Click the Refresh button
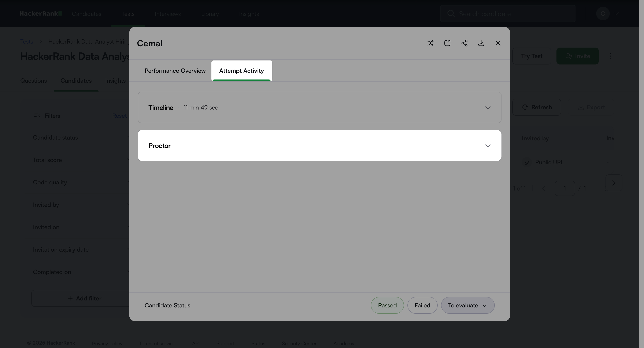Image resolution: width=644 pixels, height=348 pixels. (x=537, y=107)
